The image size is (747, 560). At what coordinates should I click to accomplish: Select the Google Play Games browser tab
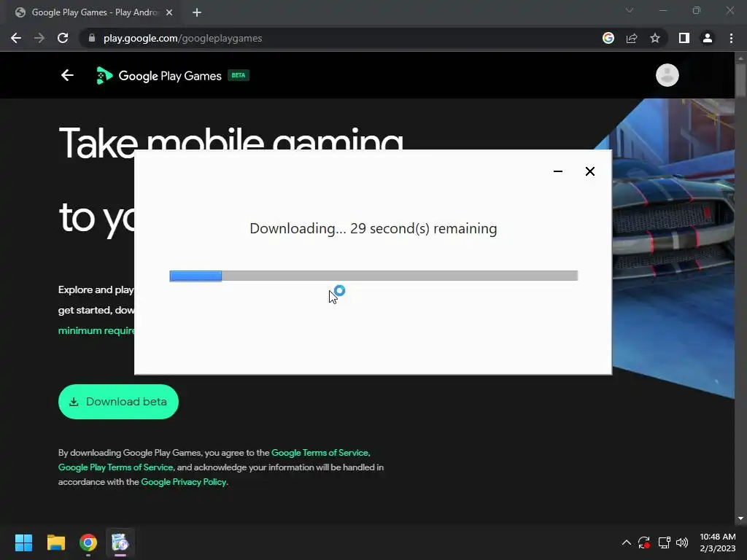click(94, 12)
